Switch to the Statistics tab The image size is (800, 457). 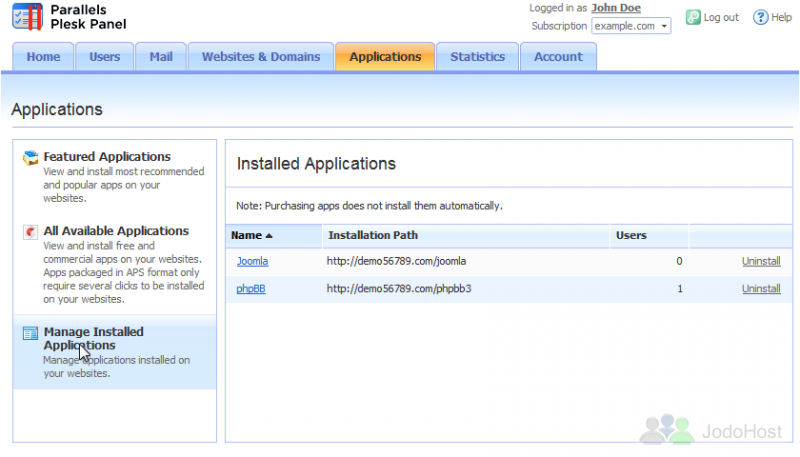coord(478,57)
